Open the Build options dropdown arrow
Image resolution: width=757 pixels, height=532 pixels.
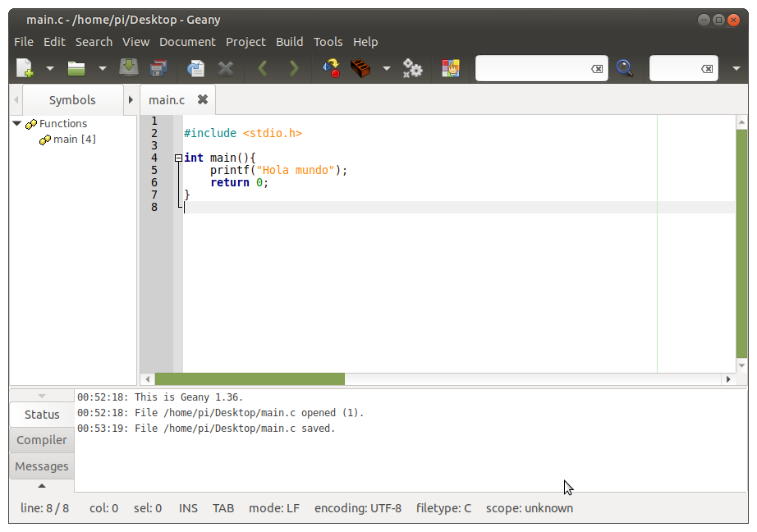click(x=386, y=68)
